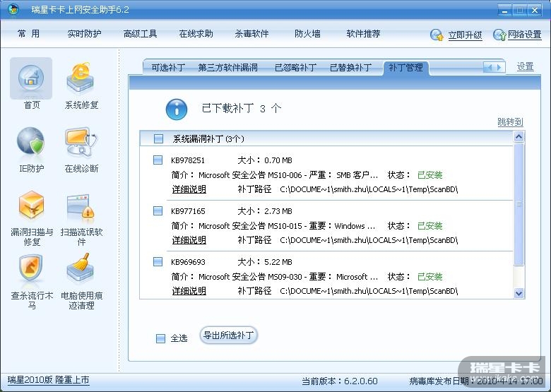The width and height of the screenshot is (551, 392).
Task: Click the KB978251 patch path text
Action: click(369, 190)
